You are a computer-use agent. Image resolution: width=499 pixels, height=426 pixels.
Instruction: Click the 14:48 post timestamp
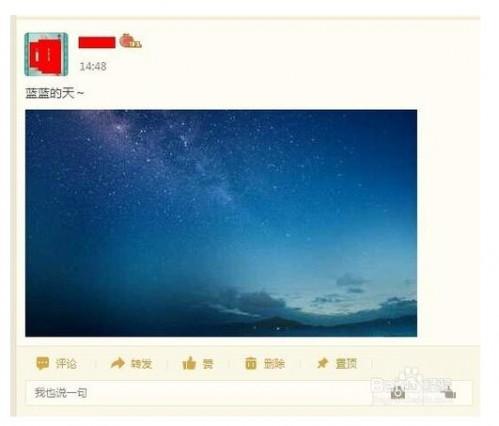point(93,66)
